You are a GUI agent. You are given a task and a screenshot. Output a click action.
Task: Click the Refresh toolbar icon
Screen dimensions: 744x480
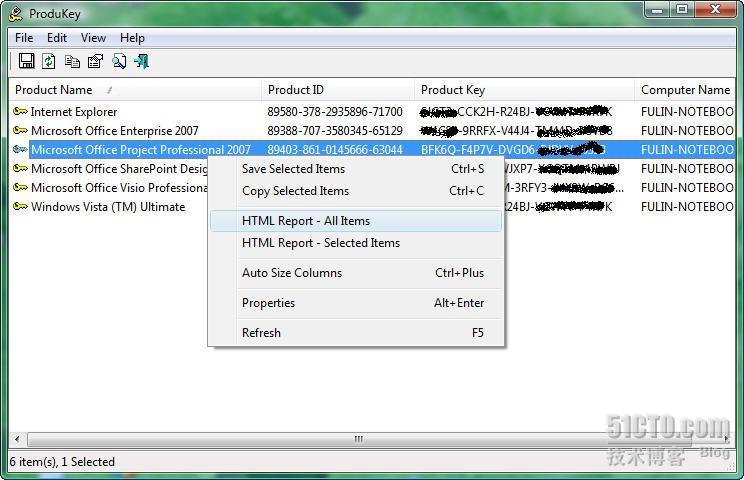coord(48,61)
